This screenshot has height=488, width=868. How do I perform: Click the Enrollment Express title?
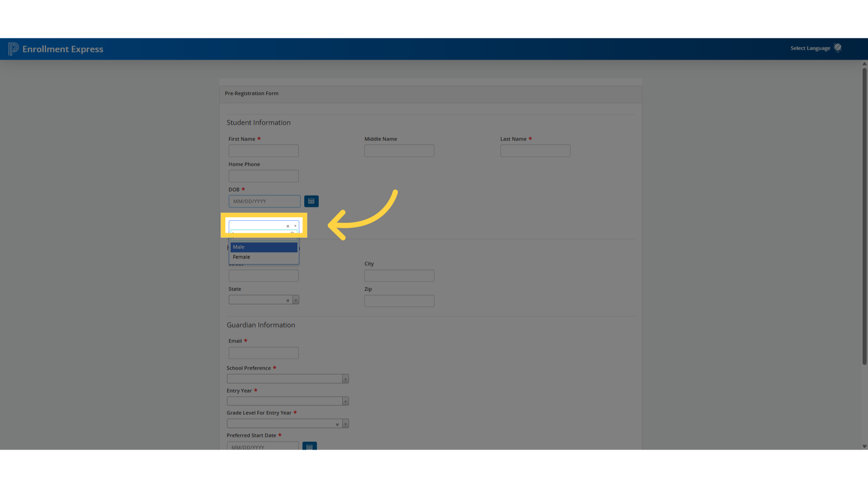(63, 49)
